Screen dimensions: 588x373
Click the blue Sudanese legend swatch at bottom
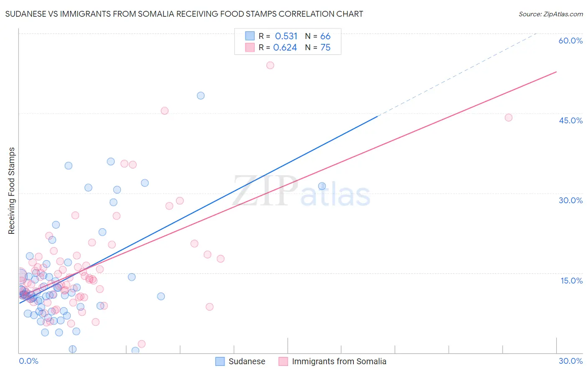pos(220,361)
